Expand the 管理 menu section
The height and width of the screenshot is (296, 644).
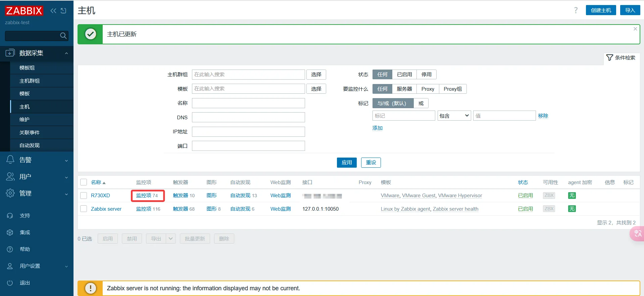point(37,194)
